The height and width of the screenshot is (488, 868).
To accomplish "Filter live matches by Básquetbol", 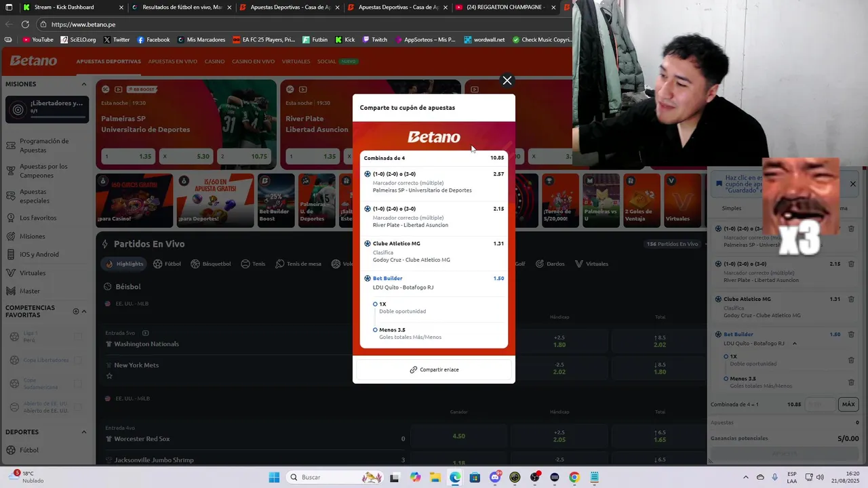I will pyautogui.click(x=211, y=264).
